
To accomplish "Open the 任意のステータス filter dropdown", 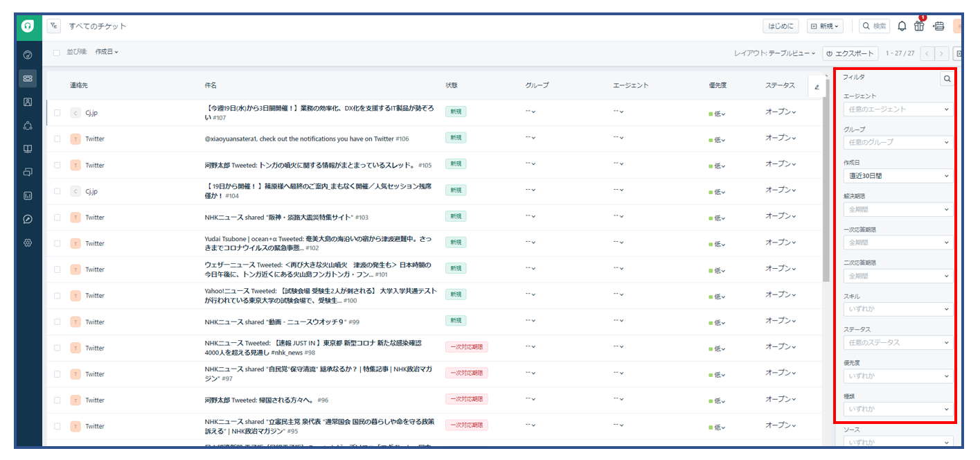I will 898,343.
